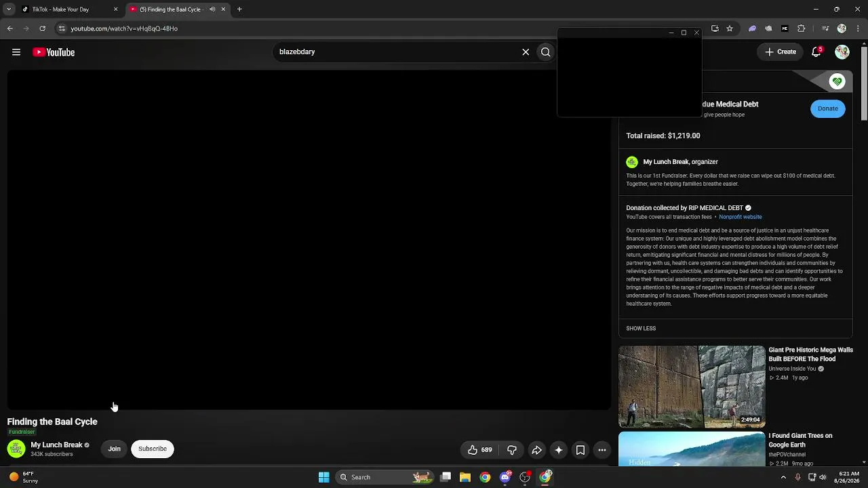Run search with the magnifier button

click(545, 52)
